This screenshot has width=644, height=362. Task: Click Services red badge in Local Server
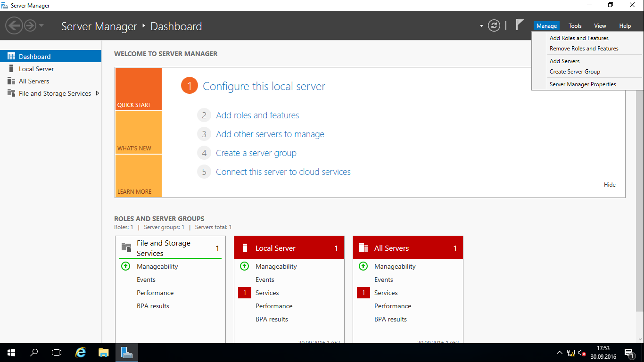click(x=245, y=293)
